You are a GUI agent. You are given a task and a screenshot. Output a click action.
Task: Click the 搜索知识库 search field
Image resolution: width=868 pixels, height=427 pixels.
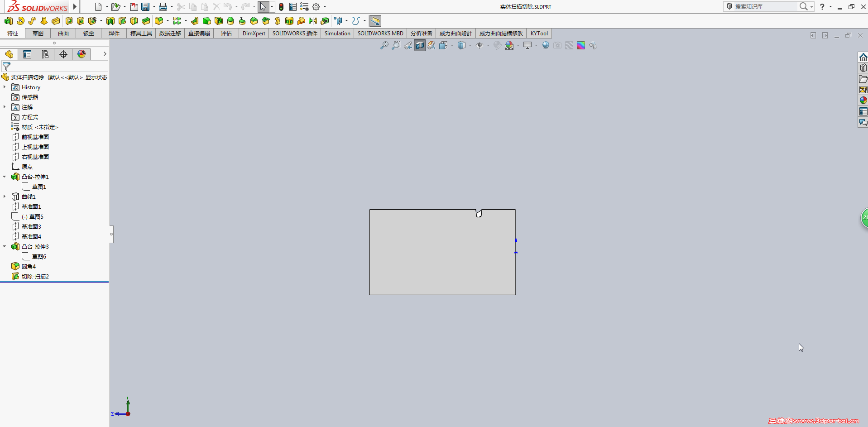tap(764, 6)
